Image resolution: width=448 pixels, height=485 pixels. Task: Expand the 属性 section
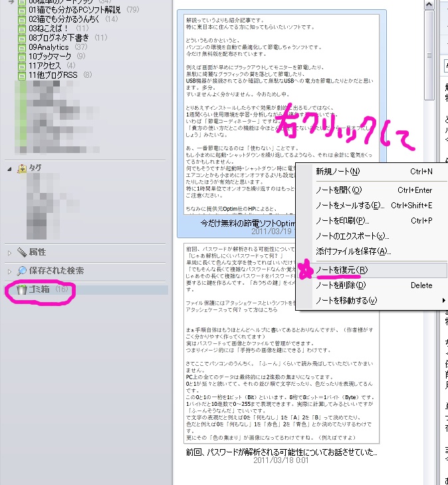pyautogui.click(x=9, y=253)
